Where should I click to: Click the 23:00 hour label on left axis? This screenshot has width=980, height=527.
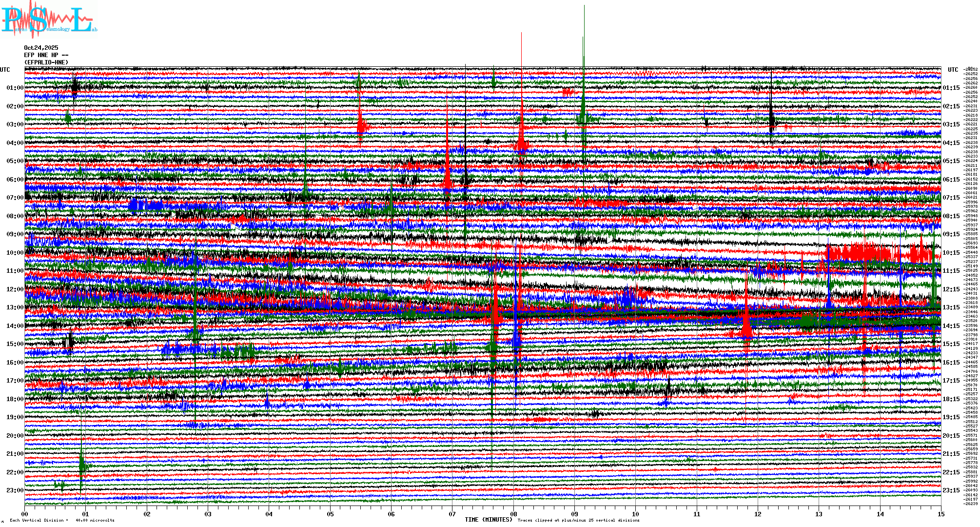click(15, 490)
